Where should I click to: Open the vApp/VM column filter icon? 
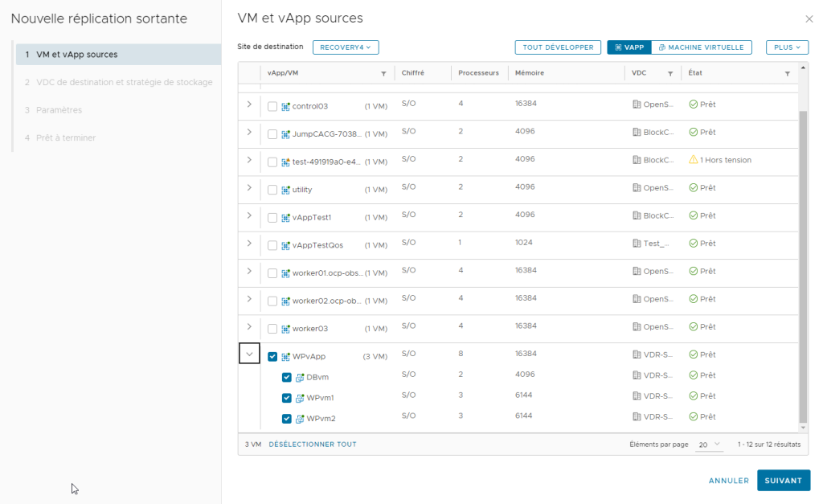point(383,73)
